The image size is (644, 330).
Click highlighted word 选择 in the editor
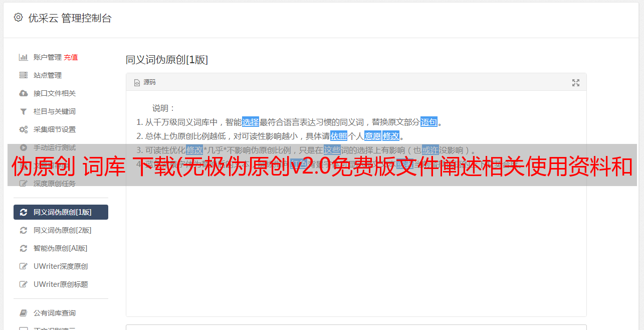(251, 122)
